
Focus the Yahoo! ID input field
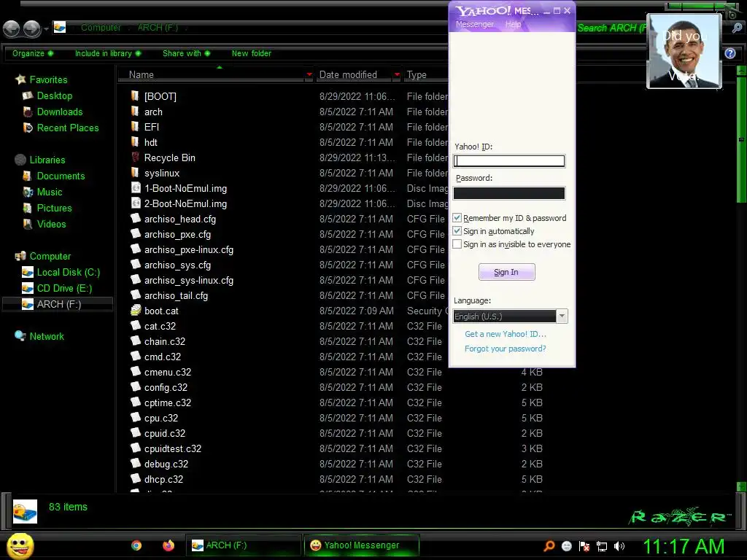pyautogui.click(x=508, y=161)
